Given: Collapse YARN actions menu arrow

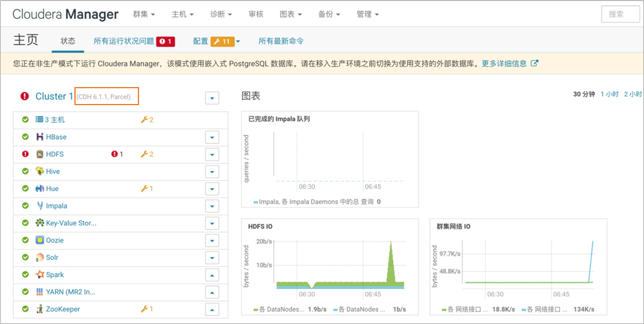Looking at the screenshot, I should (x=212, y=293).
